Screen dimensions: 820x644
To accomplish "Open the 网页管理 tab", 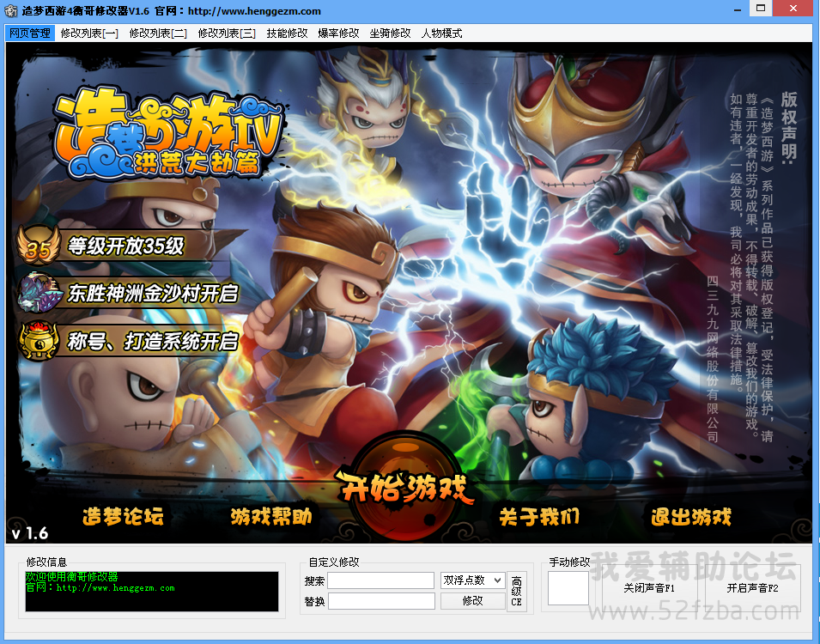I will coord(30,33).
